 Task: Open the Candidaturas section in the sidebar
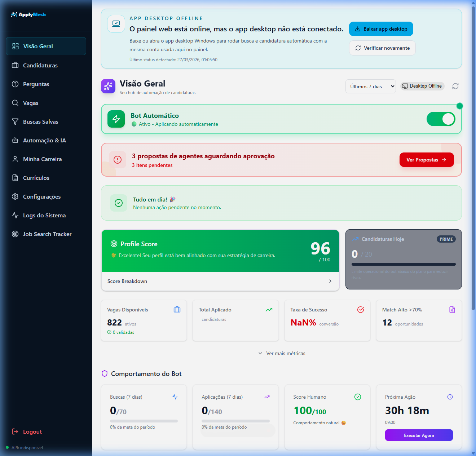40,65
